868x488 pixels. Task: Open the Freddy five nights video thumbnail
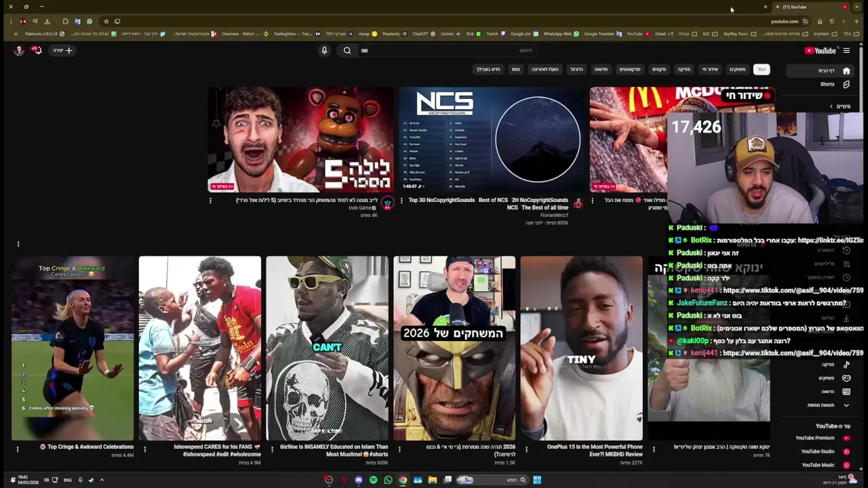click(x=300, y=140)
